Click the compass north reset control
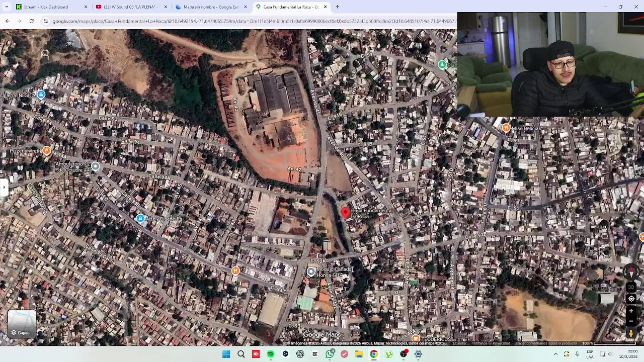The width and height of the screenshot is (644, 362). coord(631,271)
